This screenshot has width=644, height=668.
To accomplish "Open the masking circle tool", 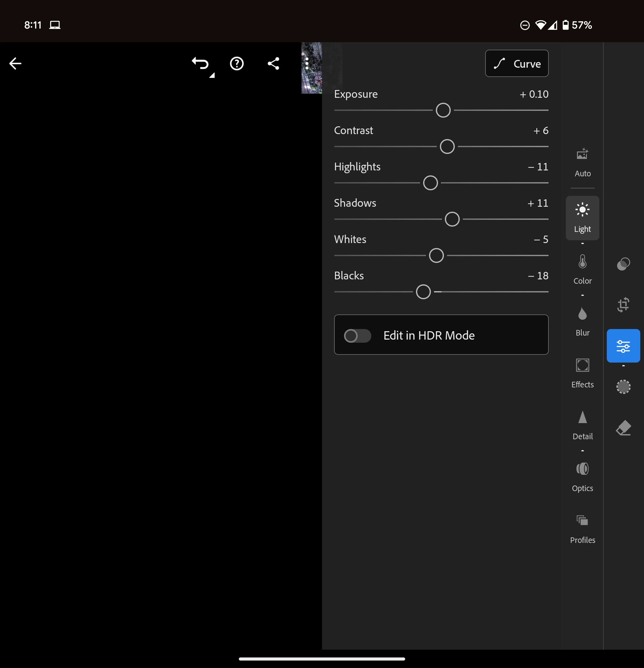I will coord(623,387).
